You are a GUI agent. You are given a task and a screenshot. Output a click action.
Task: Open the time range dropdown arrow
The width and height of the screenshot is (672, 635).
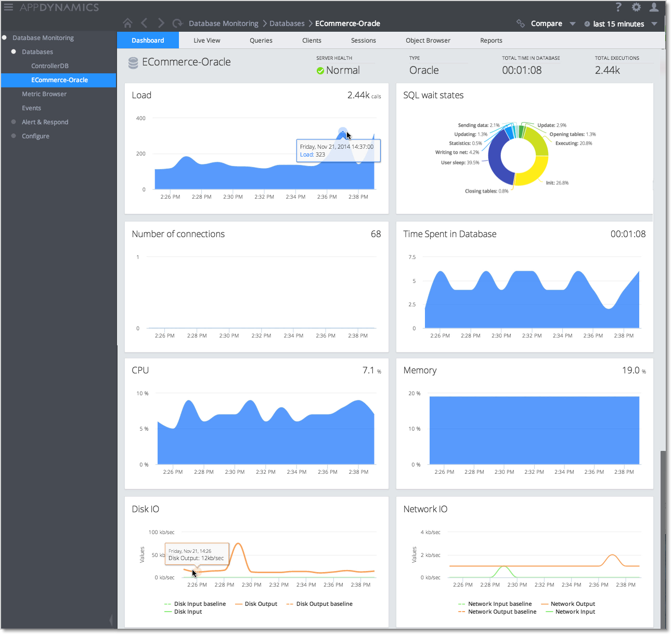[x=654, y=24]
